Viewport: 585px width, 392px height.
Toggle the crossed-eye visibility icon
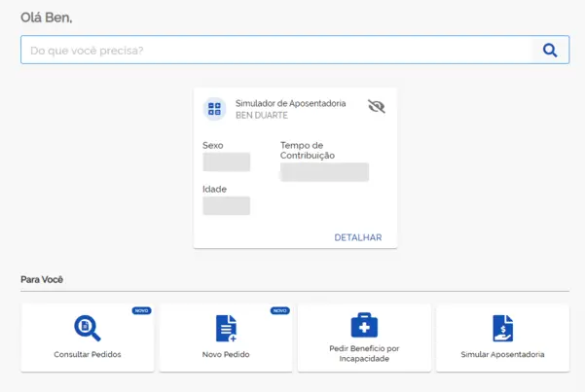[x=377, y=106]
